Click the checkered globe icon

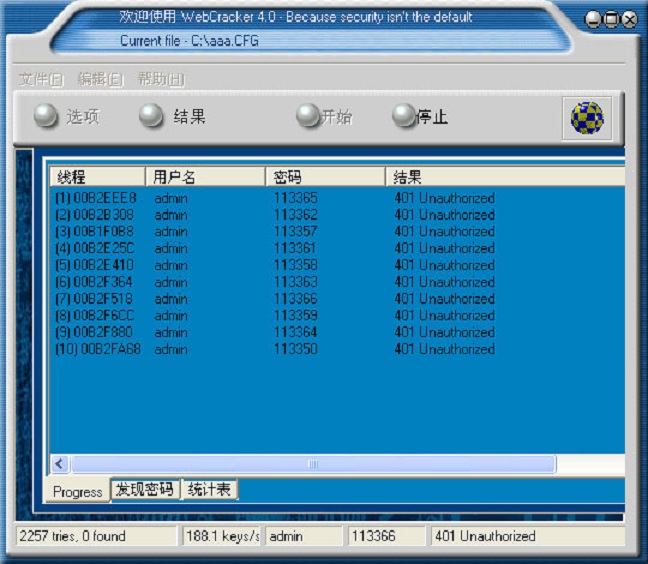586,118
